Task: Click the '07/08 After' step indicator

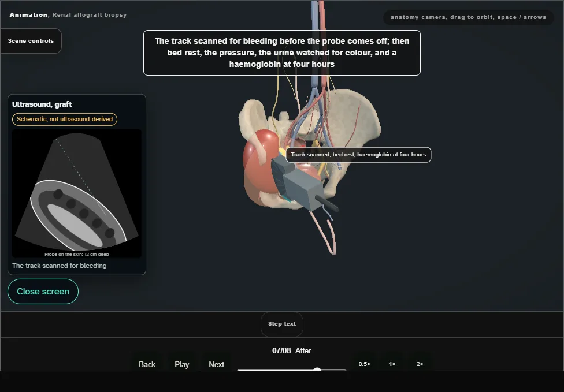Action: click(x=291, y=350)
